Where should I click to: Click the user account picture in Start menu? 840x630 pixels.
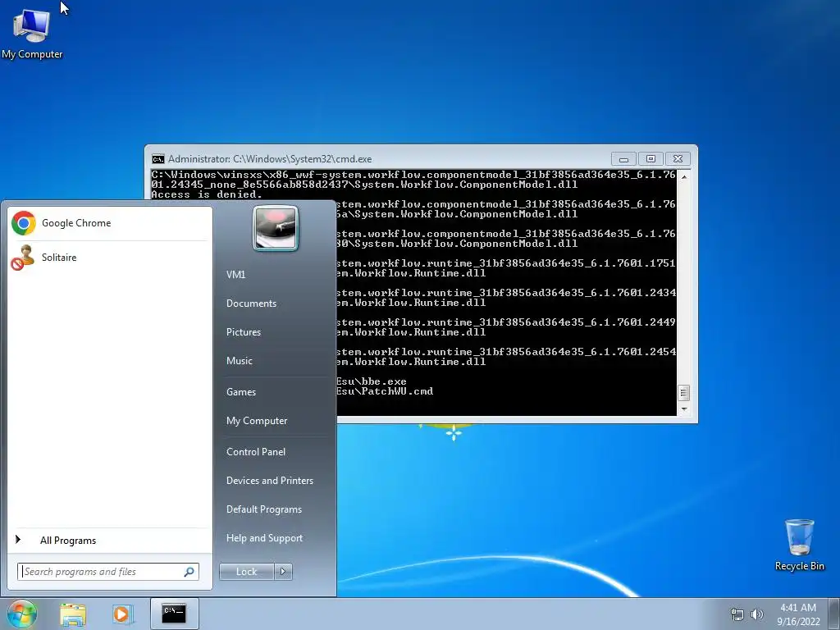[x=276, y=229]
